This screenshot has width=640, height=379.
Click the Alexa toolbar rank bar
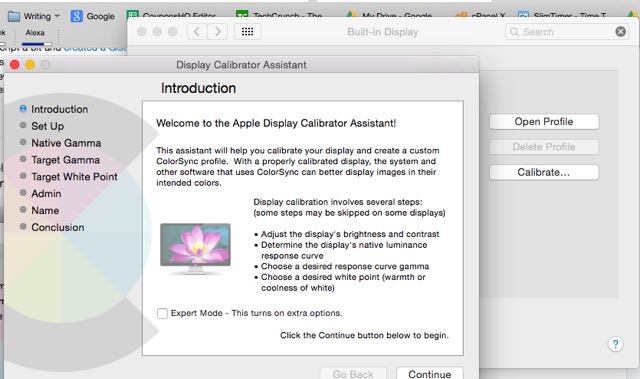(37, 44)
